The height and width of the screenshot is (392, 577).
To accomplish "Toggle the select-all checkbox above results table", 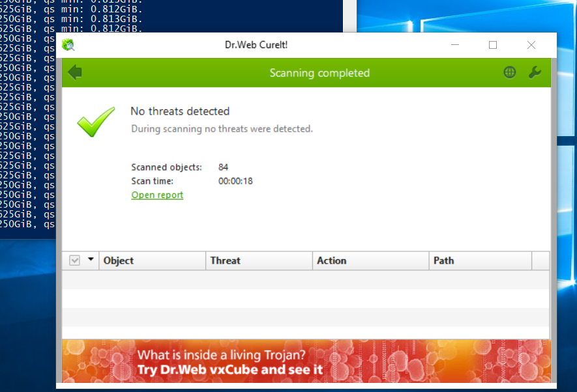I will coord(74,260).
